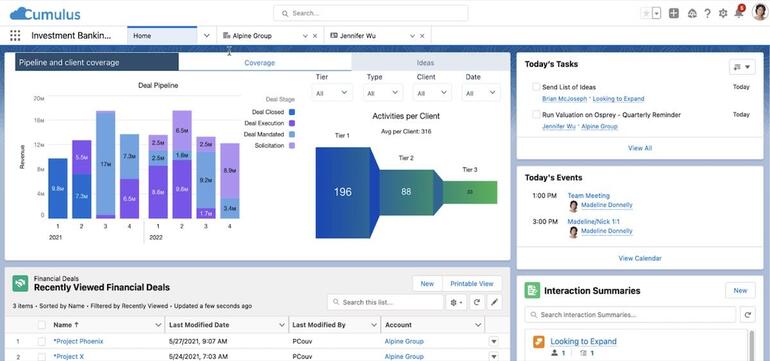The image size is (770, 361).
Task: Refresh the Financial Deals list
Action: [476, 302]
